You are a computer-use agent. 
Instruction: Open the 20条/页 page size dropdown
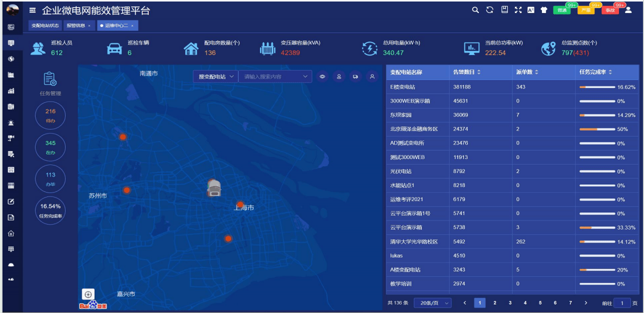pyautogui.click(x=433, y=303)
